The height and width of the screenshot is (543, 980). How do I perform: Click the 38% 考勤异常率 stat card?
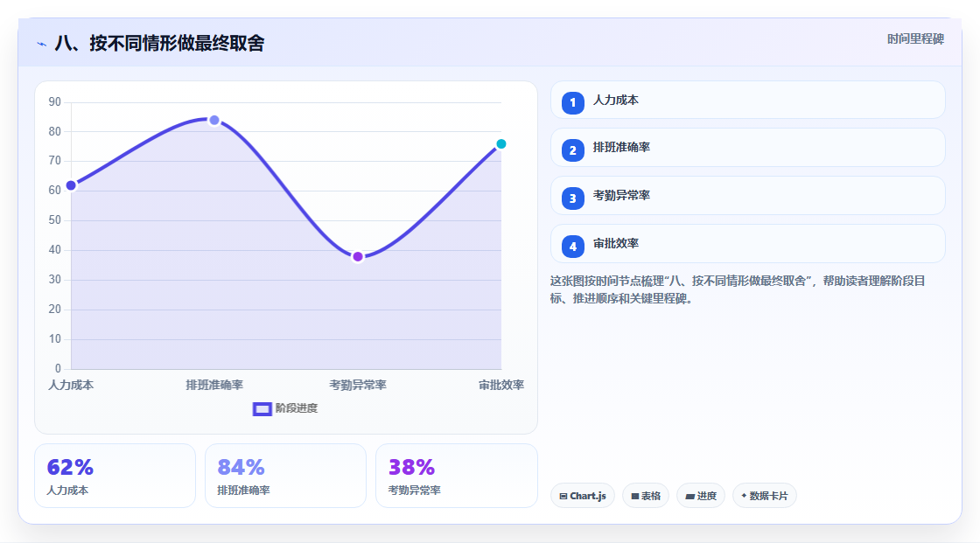pos(456,476)
